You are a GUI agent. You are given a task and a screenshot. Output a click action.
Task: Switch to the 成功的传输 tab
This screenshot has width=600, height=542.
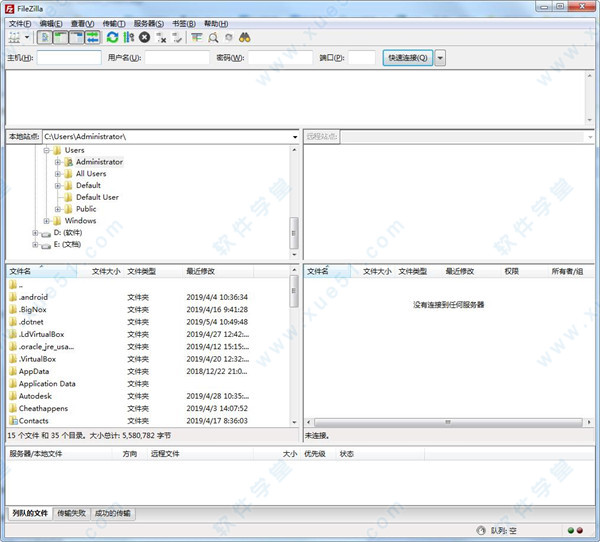click(x=112, y=513)
